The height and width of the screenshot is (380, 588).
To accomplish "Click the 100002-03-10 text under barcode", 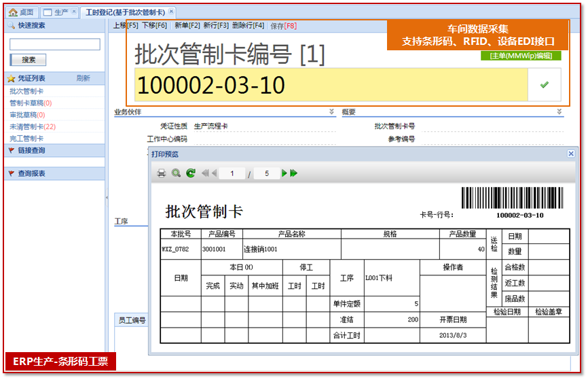I will [519, 215].
